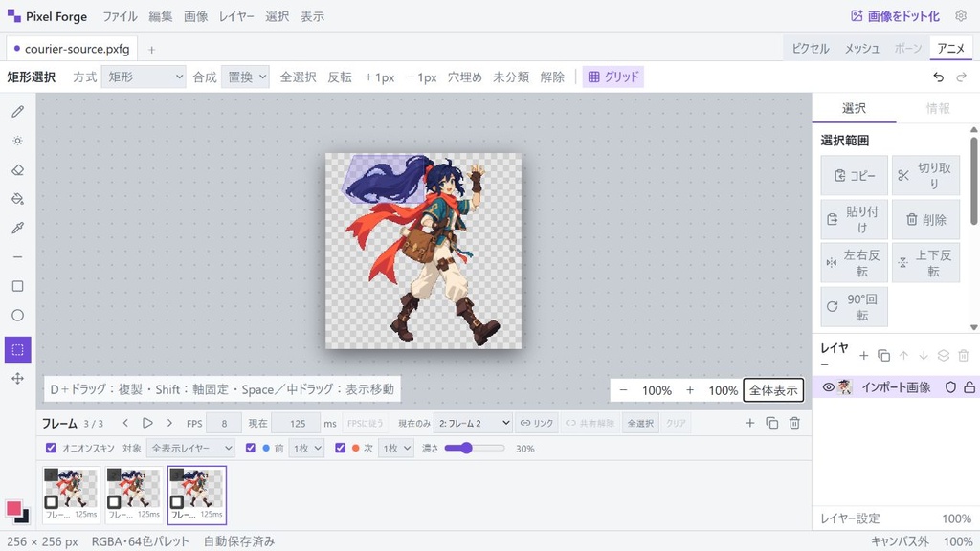The height and width of the screenshot is (551, 980).
Task: Click the コピー button
Action: [854, 176]
